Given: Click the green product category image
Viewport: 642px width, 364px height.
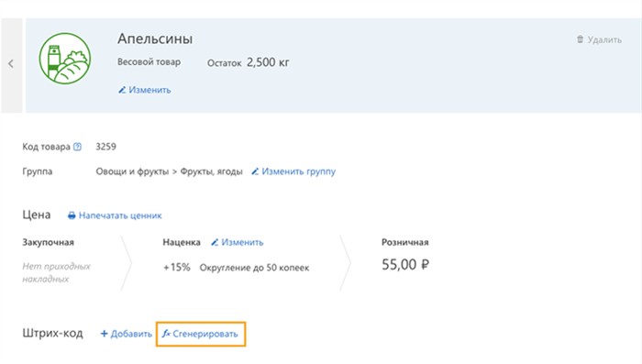Looking at the screenshot, I should (65, 59).
